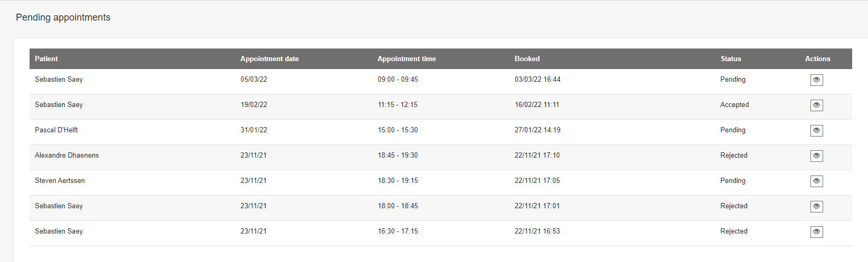Click the Appointment time column header
868x262 pixels.
click(407, 59)
